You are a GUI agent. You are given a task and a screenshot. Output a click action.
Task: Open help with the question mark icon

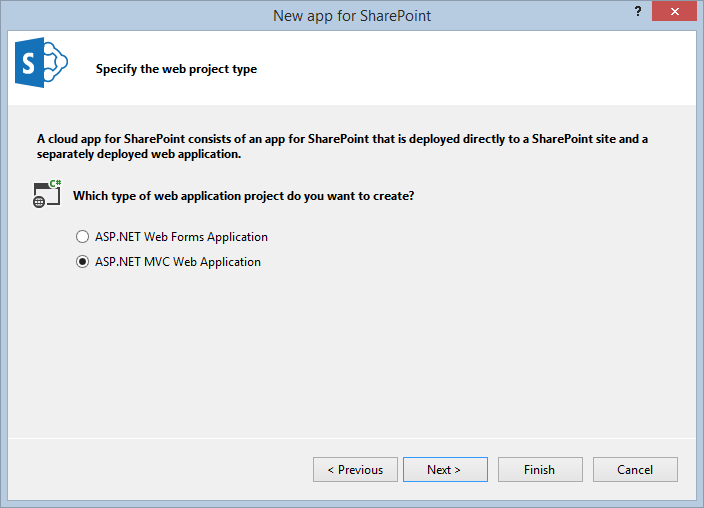click(638, 12)
